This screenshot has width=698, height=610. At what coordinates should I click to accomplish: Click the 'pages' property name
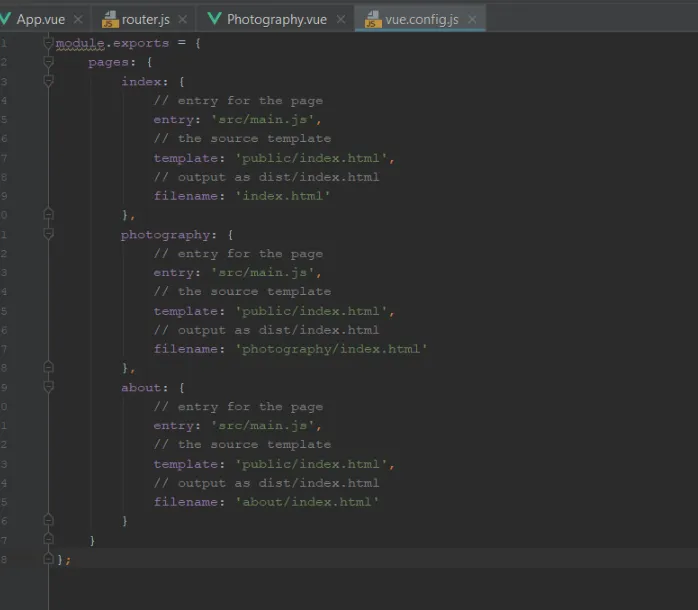pyautogui.click(x=108, y=62)
